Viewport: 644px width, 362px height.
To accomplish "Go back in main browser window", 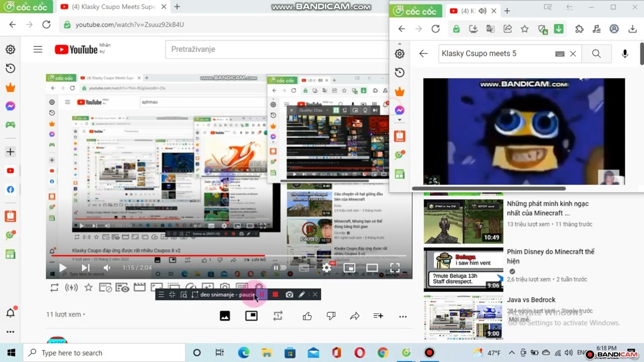I will tap(13, 25).
